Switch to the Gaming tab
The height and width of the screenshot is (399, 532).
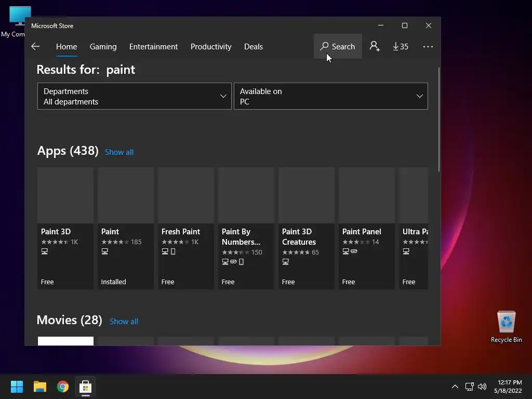pyautogui.click(x=103, y=46)
